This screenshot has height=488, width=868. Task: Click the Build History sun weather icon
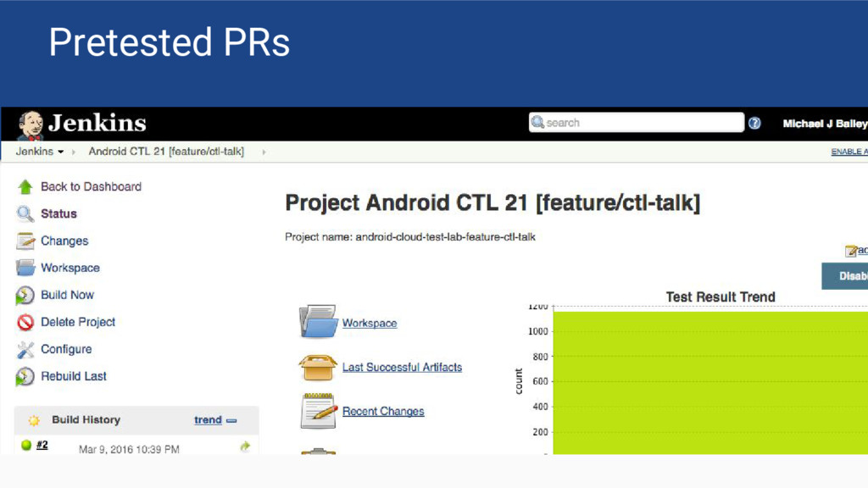(34, 420)
